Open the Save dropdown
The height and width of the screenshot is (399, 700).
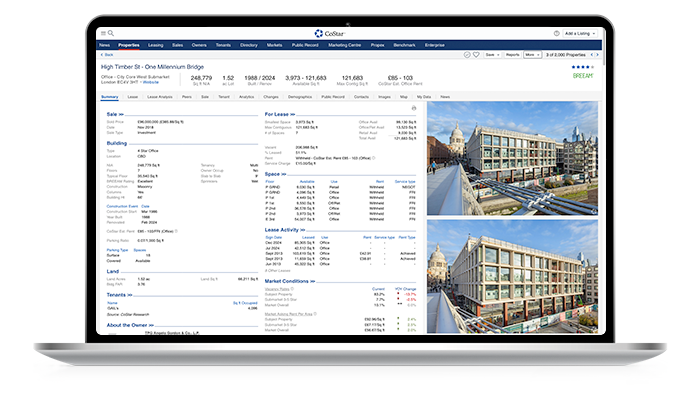pos(492,55)
